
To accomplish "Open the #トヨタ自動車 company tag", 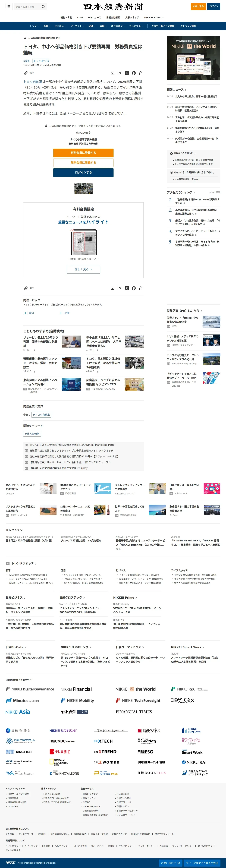I will coord(41,415).
